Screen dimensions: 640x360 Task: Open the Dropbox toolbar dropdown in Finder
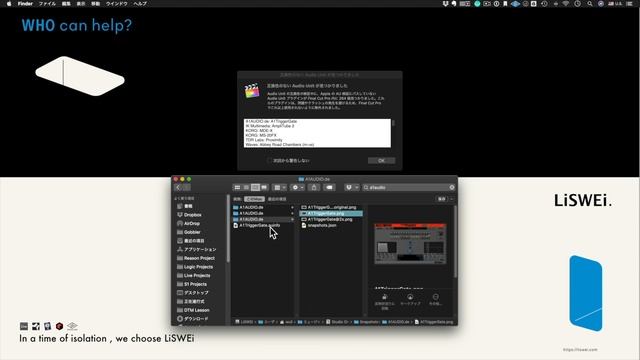[352, 187]
